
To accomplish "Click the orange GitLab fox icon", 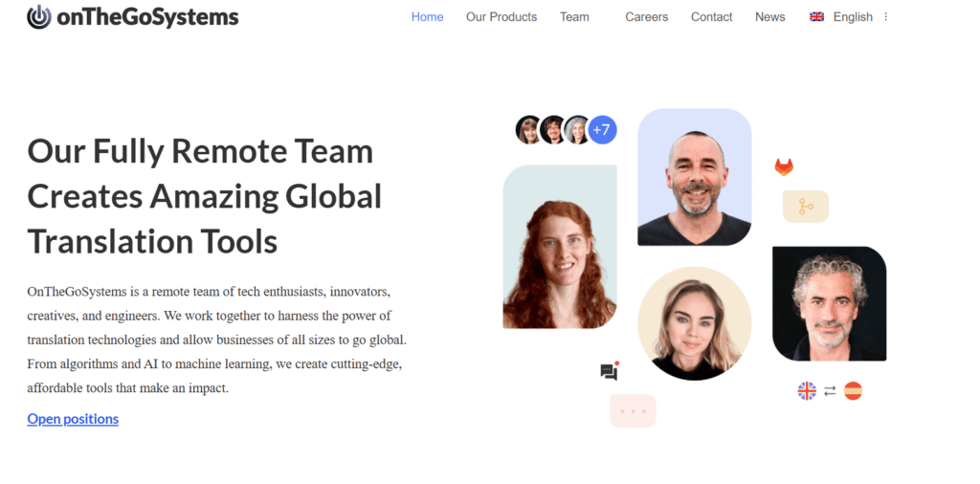I will (x=784, y=166).
